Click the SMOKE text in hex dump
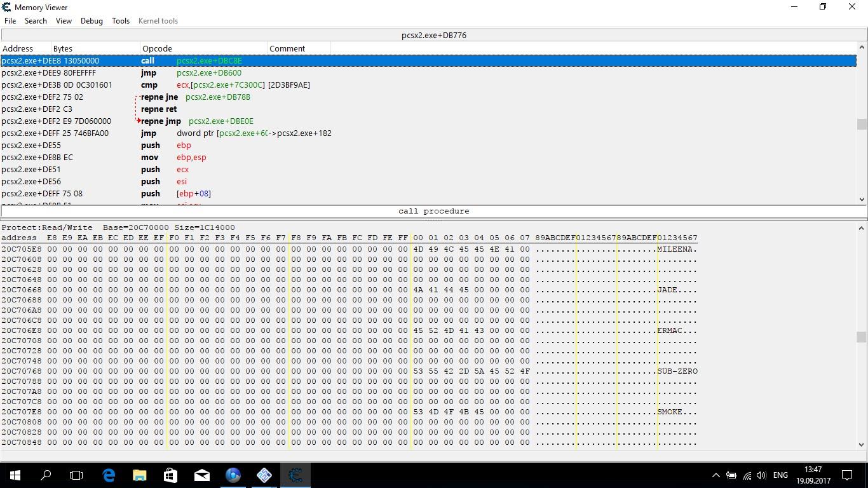The width and height of the screenshot is (868, 488). (x=670, y=412)
